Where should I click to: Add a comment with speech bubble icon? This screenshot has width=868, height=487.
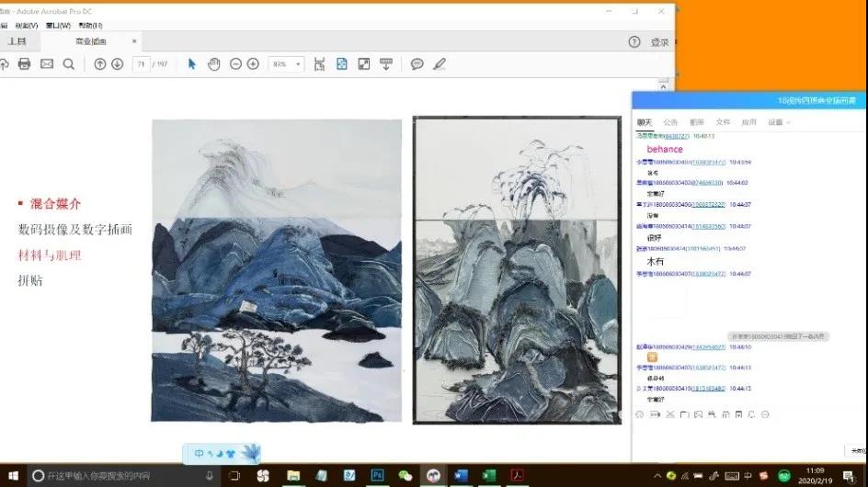tap(417, 64)
